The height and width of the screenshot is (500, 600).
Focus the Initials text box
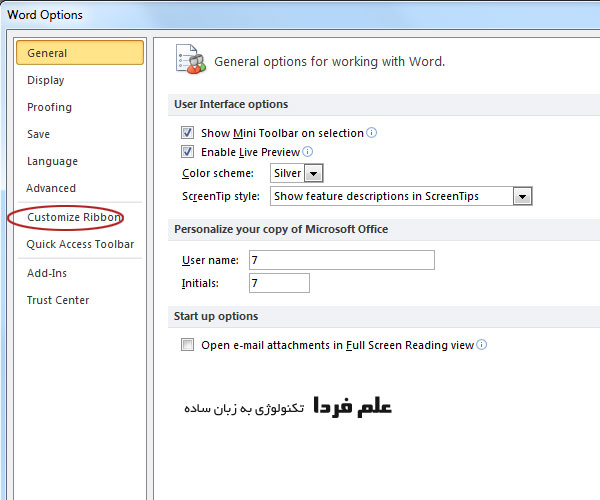(x=278, y=284)
